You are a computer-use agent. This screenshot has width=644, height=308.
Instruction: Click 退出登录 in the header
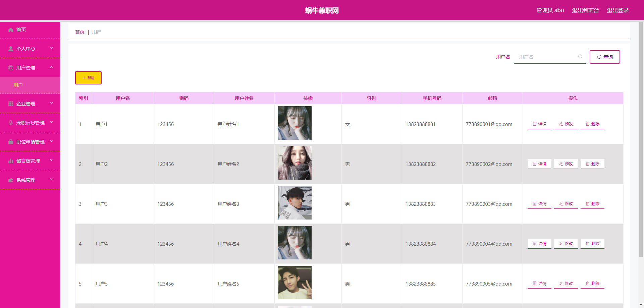point(618,10)
